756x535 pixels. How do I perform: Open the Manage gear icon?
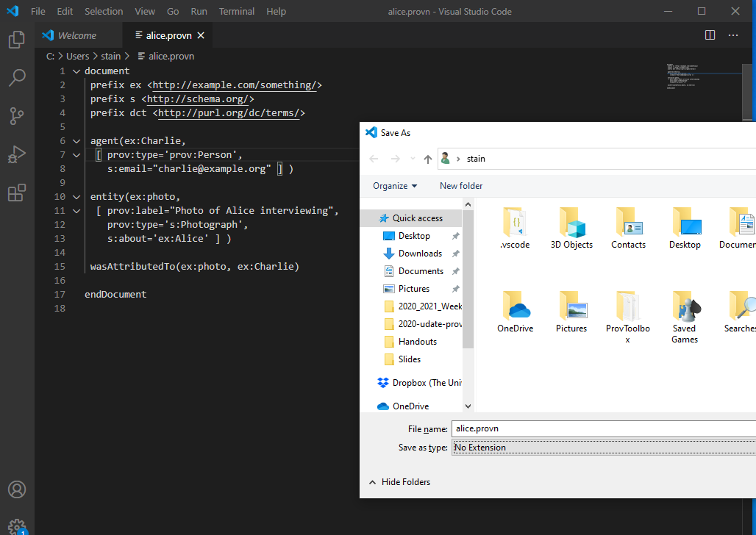pyautogui.click(x=17, y=526)
